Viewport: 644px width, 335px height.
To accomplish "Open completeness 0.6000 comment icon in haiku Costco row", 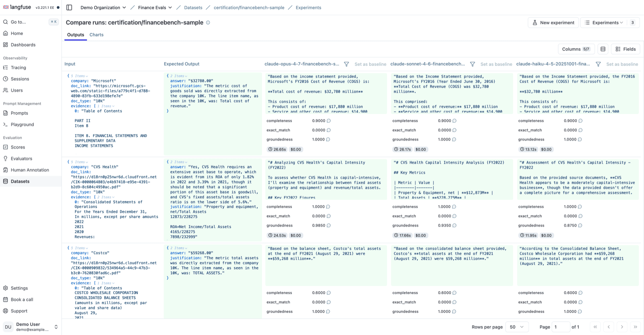I will [580, 293].
